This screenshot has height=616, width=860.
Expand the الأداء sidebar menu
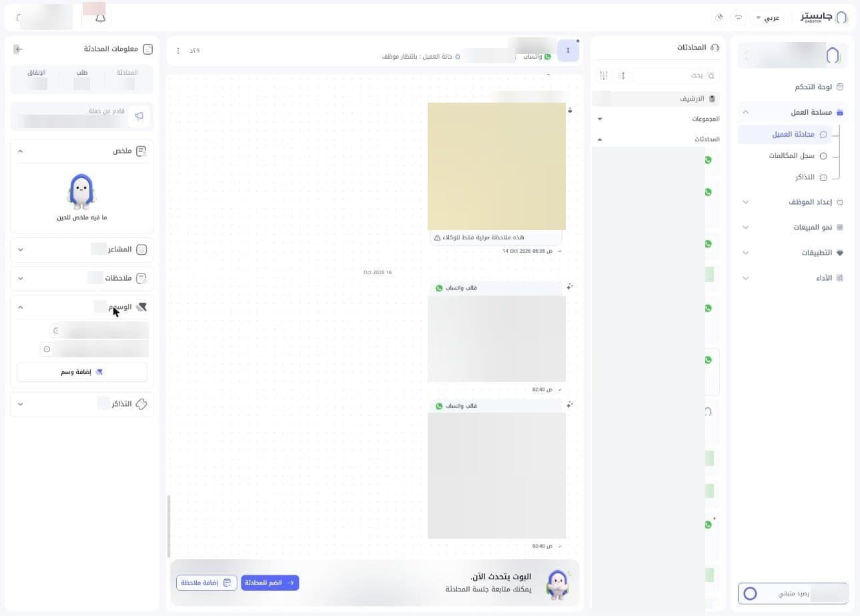point(745,278)
